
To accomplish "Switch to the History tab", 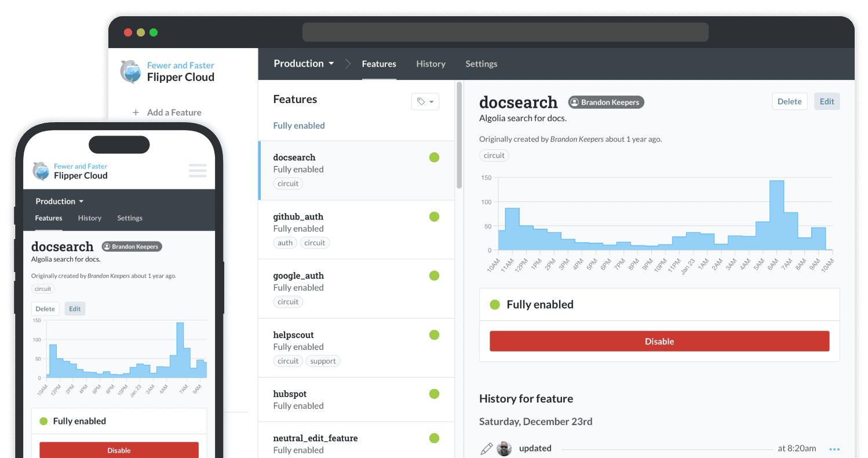I will 431,64.
